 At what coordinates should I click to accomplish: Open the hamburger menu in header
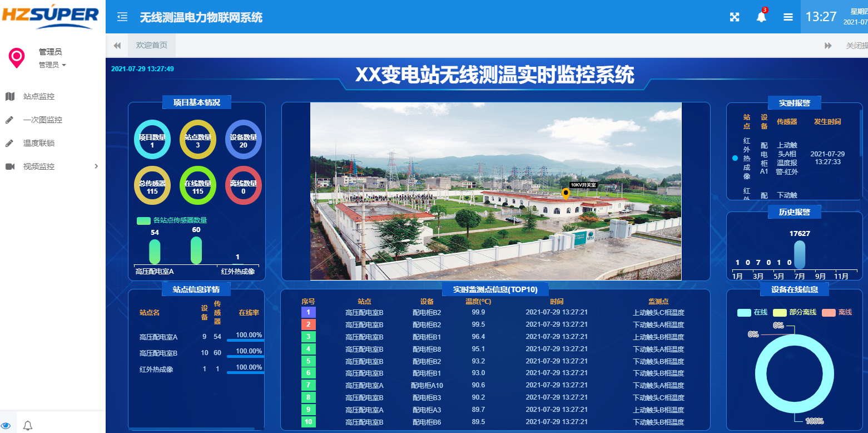coord(788,17)
